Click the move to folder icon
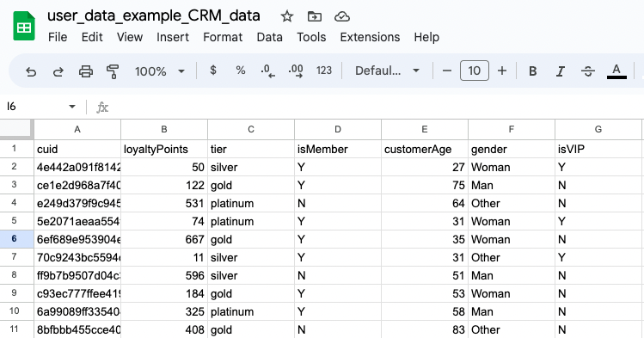The height and width of the screenshot is (338, 644). [315, 16]
